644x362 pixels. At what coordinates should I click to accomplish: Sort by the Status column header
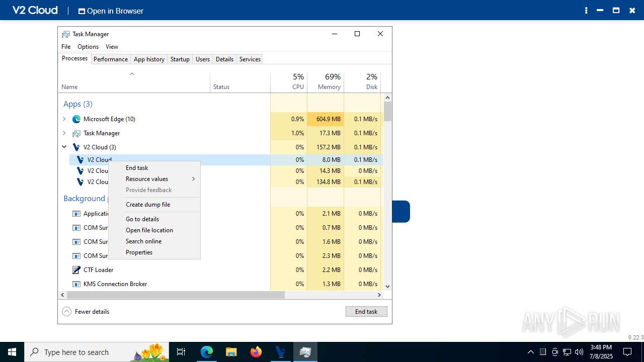240,82
